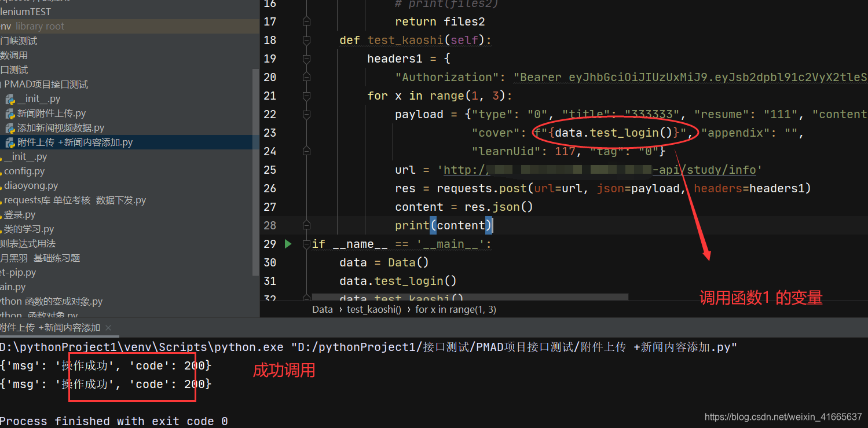Collapse the __main__ block fold at line 29
This screenshot has height=428, width=868.
pos(306,244)
